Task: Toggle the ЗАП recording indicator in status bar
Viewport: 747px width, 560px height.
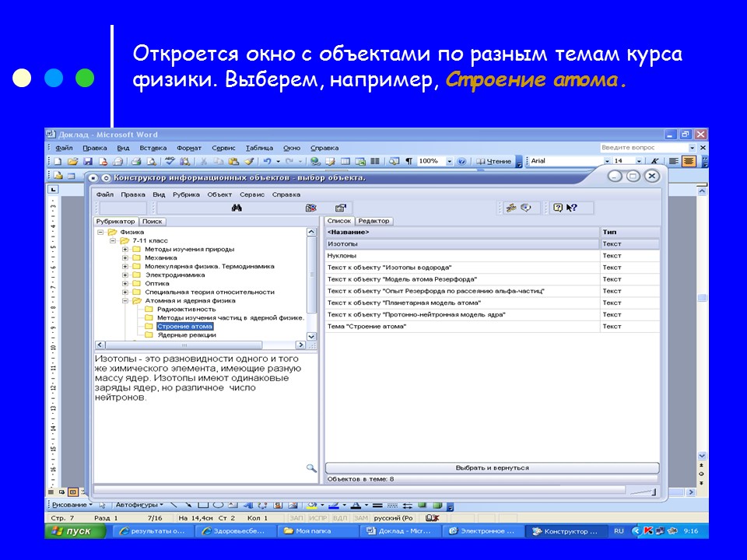Action: tap(296, 517)
